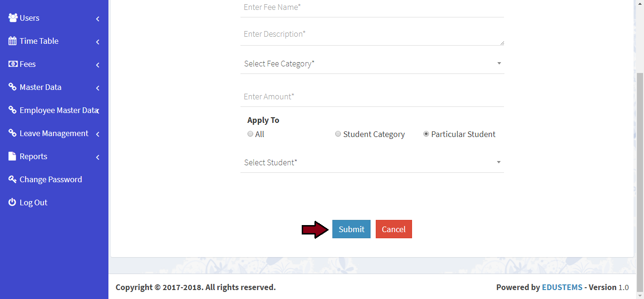Click the Users group icon in sidebar
Viewport: 644px width, 299px height.
tap(13, 18)
